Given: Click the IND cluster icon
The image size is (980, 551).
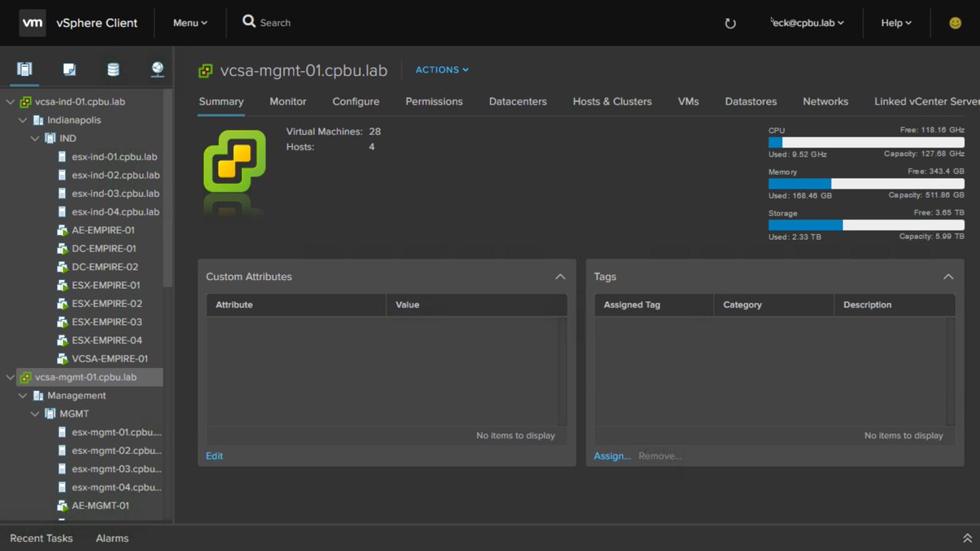Looking at the screenshot, I should tap(51, 139).
